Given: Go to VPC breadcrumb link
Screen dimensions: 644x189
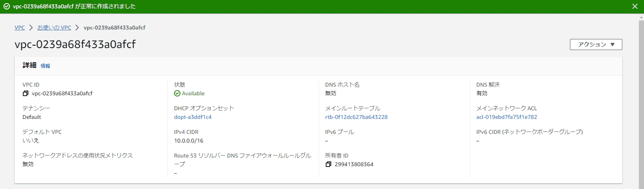Looking at the screenshot, I should coord(20,28).
